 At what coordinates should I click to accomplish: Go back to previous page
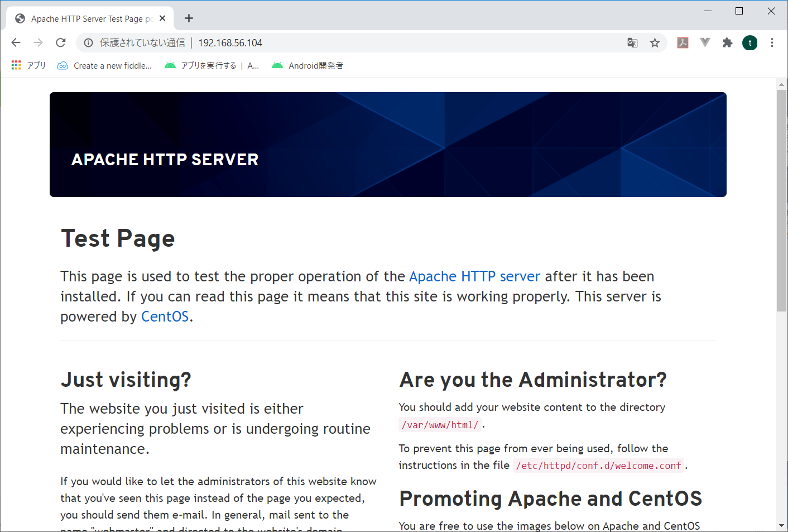click(x=16, y=42)
